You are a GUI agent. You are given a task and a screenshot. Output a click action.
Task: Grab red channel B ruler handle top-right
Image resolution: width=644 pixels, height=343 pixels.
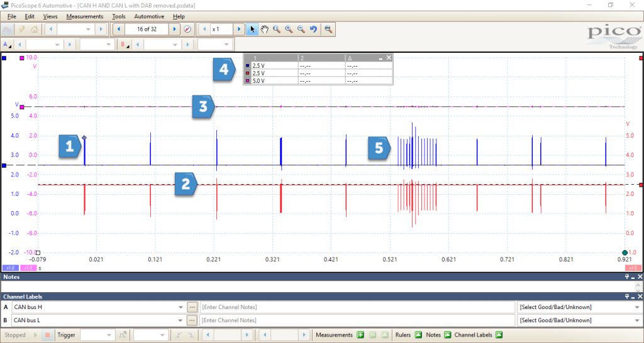pyautogui.click(x=641, y=58)
